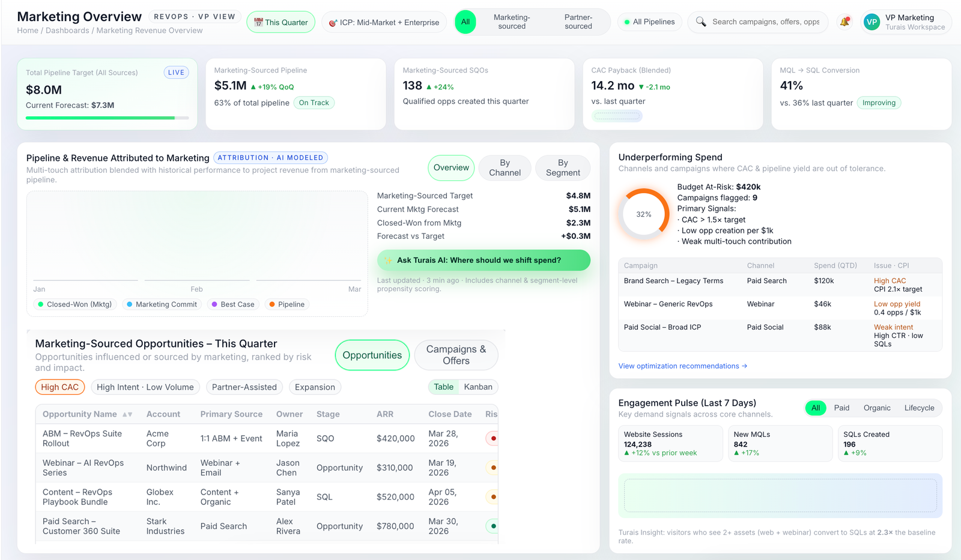
Task: Switch Engagement Pulse to Paid signals
Action: 841,408
